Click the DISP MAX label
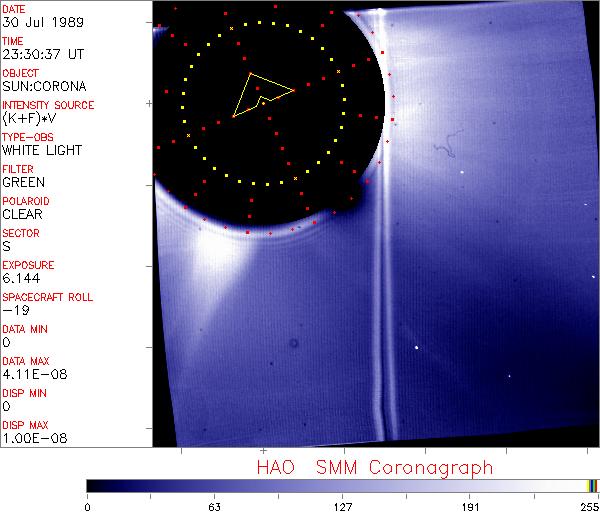600x512 pixels. 25,425
